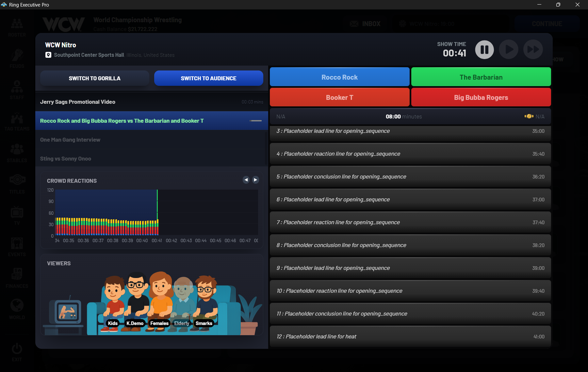Select wrestler The Barbarian
588x372 pixels.
tap(481, 77)
